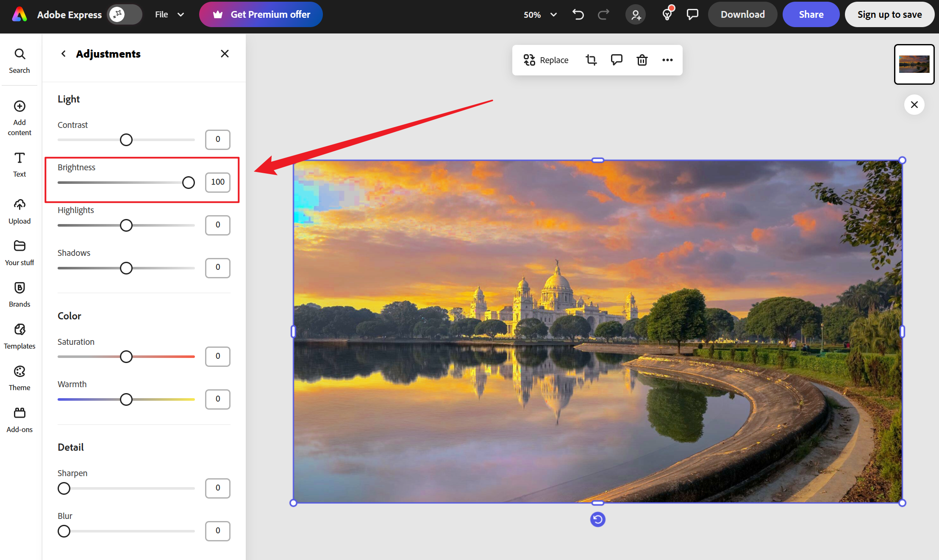This screenshot has height=560, width=939.
Task: Click the Brightness value input field
Action: click(218, 182)
